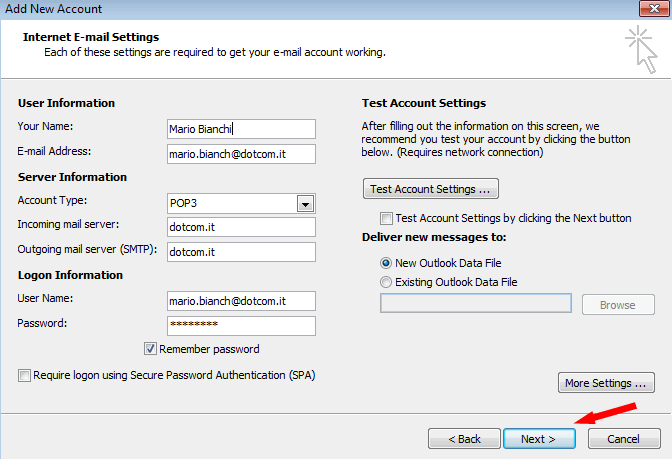Select the Incoming mail server field
The image size is (672, 459).
coord(241,227)
